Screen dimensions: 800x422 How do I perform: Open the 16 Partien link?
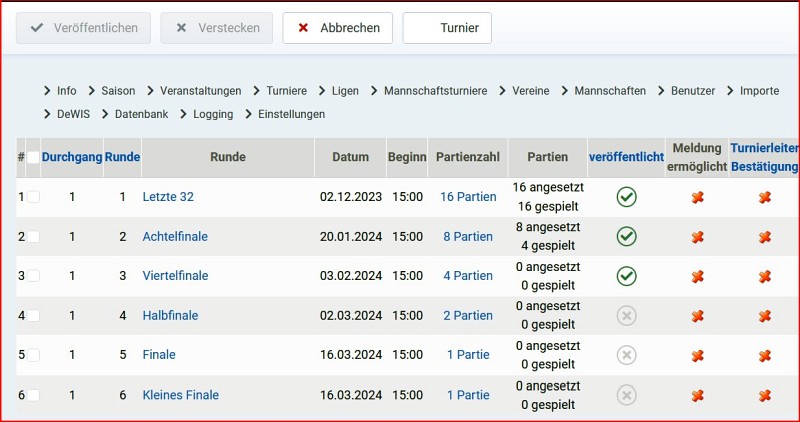tap(468, 197)
